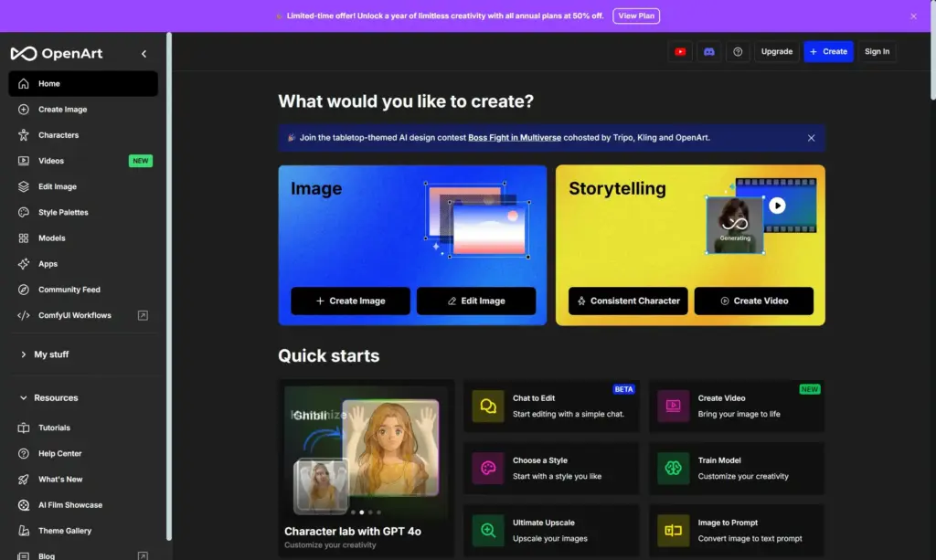This screenshot has width=936, height=560.
Task: Select Home in the sidebar
Action: [83, 83]
